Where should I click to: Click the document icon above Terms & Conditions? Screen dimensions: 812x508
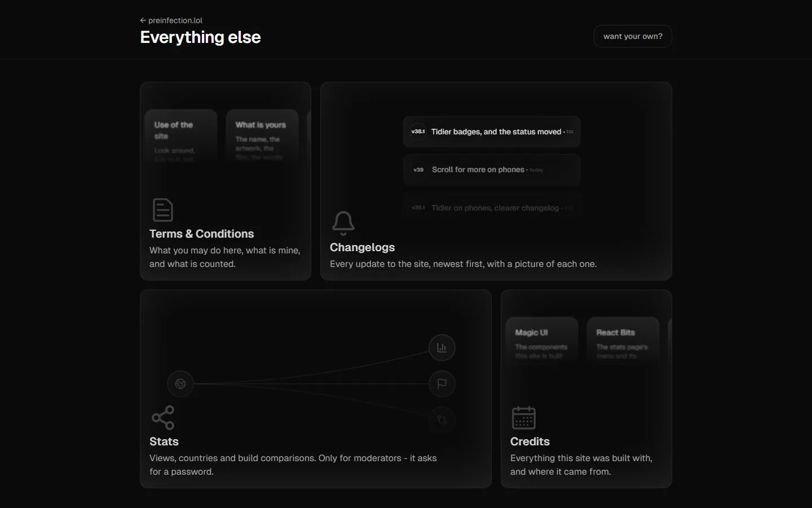[x=163, y=210]
